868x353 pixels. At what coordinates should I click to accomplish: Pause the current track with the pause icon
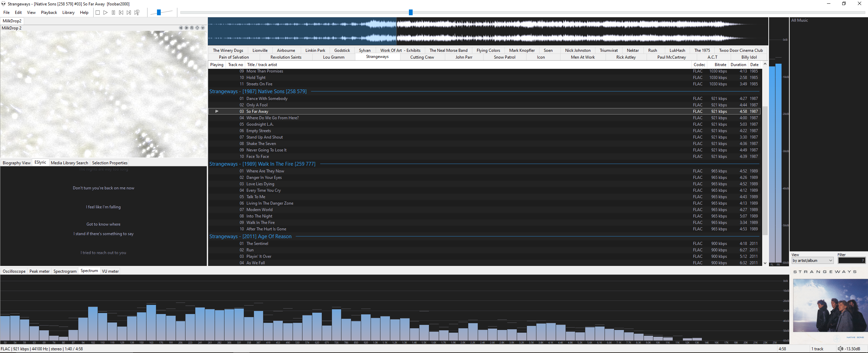tap(113, 13)
